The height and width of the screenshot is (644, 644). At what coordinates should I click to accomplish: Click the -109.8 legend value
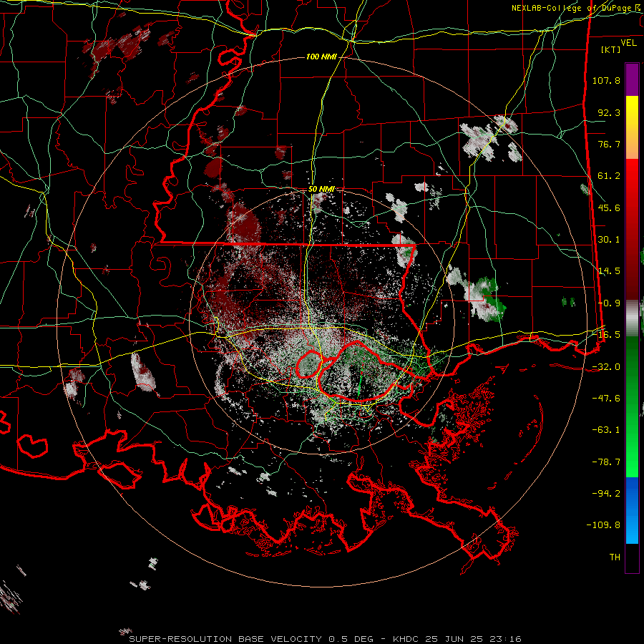[x=604, y=525]
